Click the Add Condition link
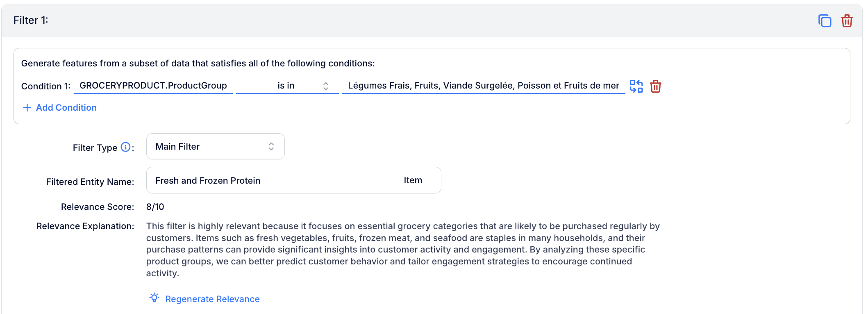The height and width of the screenshot is (314, 868). pyautogui.click(x=66, y=107)
